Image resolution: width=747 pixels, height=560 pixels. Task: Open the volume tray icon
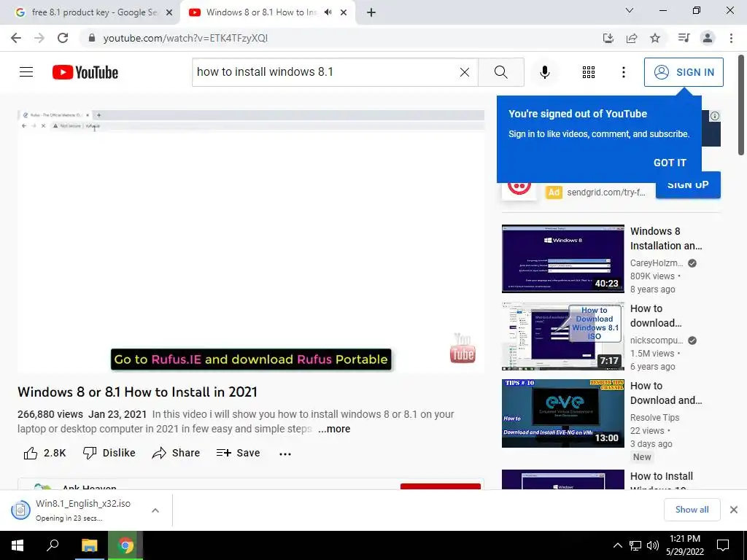(x=653, y=545)
